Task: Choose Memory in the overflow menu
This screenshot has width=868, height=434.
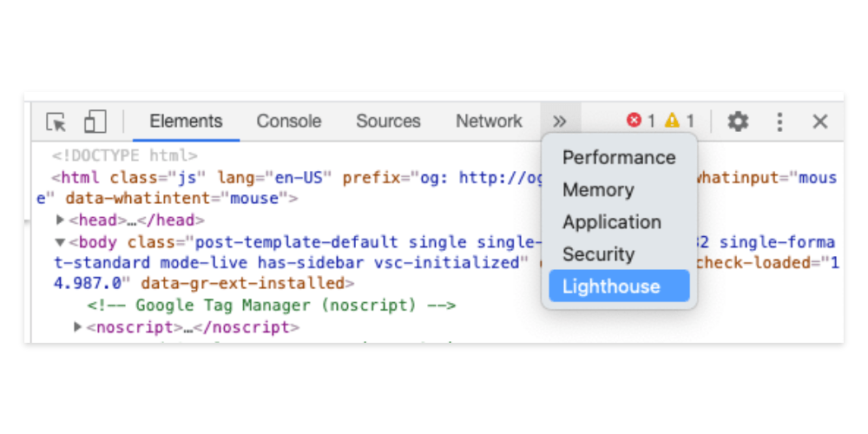Action: (598, 190)
